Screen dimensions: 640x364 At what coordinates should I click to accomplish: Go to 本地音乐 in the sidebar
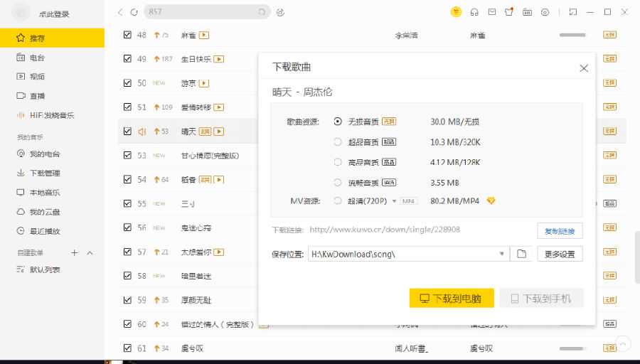point(45,192)
